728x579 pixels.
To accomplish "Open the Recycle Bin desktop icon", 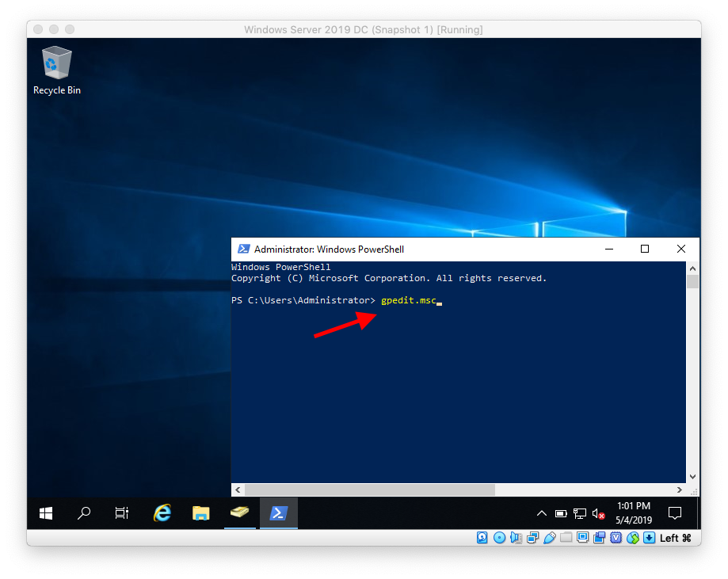I will click(x=57, y=70).
